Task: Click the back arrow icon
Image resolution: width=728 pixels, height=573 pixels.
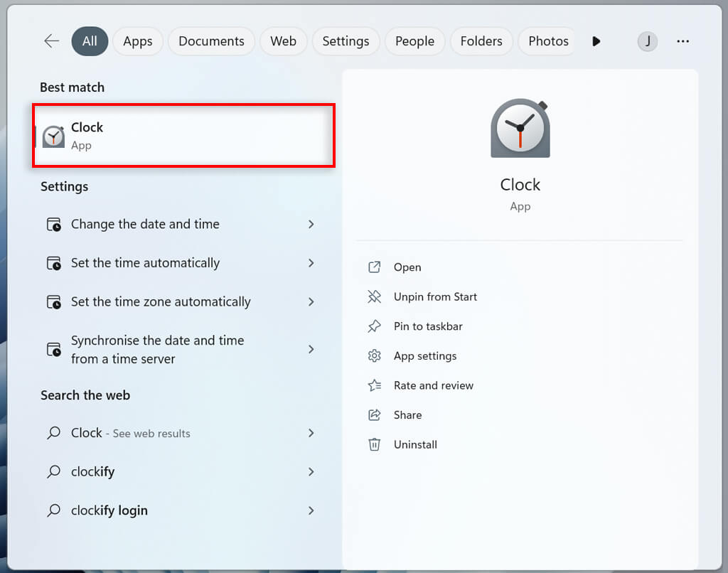Action: coord(51,41)
